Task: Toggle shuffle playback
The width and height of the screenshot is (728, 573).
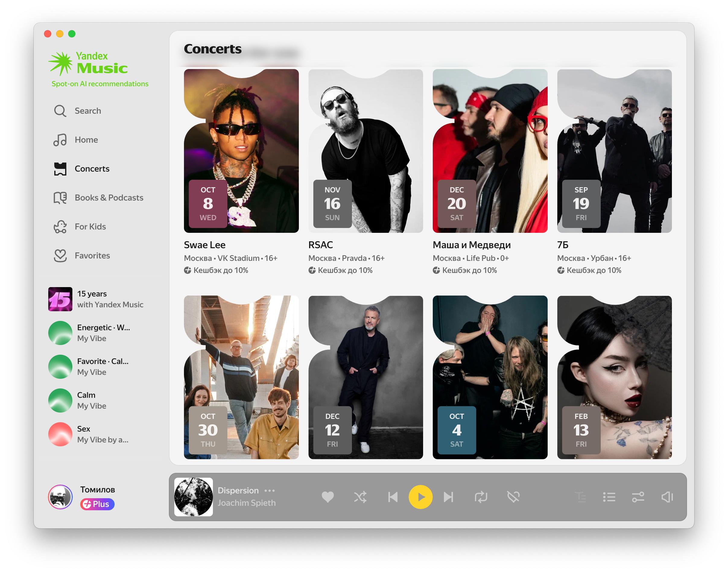Action: coord(360,497)
